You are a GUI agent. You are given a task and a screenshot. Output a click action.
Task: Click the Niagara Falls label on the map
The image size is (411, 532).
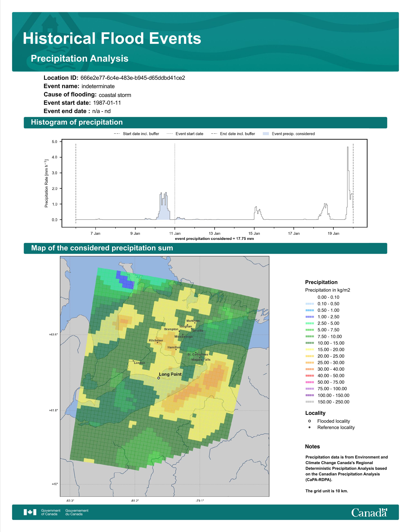[x=201, y=360]
